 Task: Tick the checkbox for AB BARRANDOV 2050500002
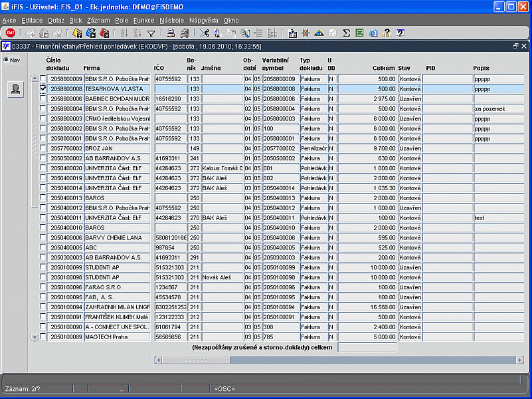43,158
